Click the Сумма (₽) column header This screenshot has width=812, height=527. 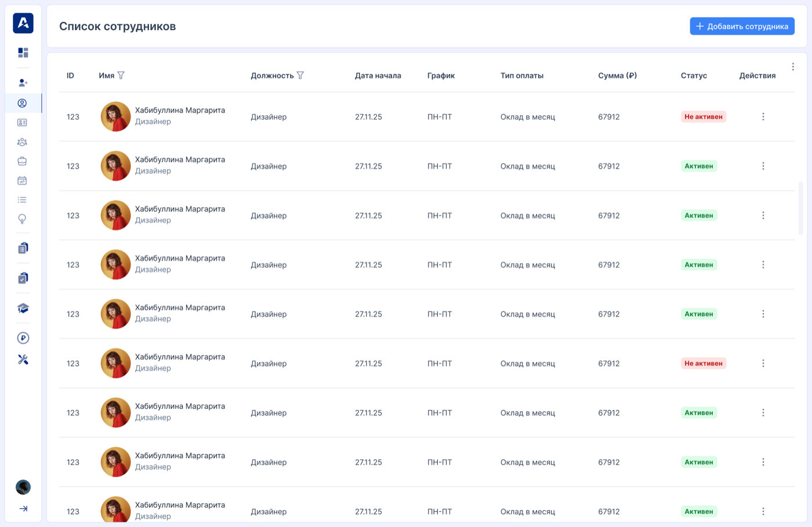point(618,75)
